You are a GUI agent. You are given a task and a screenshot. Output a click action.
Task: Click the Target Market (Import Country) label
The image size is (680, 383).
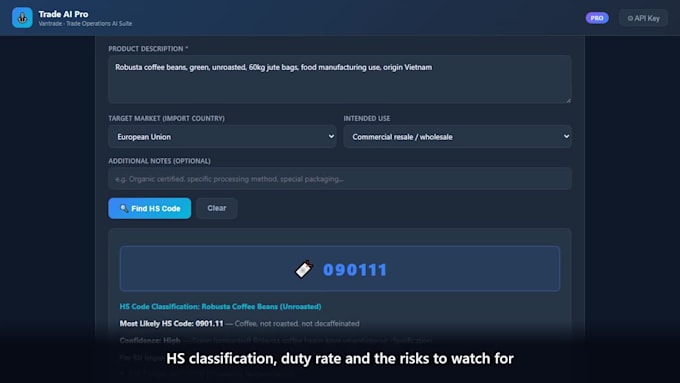166,118
